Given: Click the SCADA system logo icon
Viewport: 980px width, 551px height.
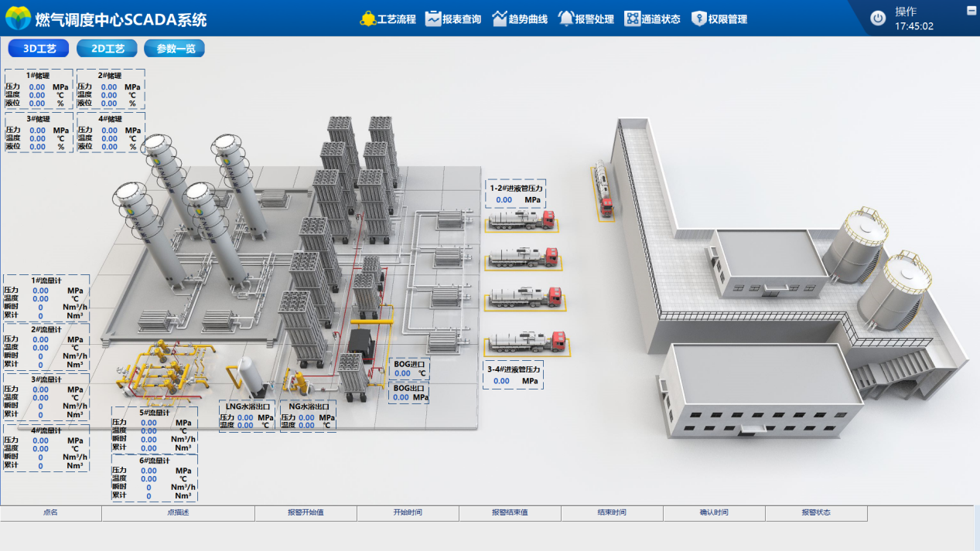Looking at the screenshot, I should pos(19,19).
